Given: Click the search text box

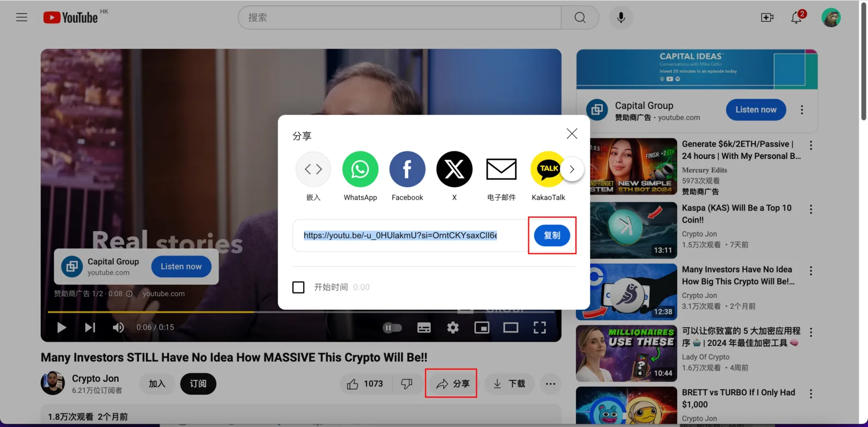Looking at the screenshot, I should point(400,17).
